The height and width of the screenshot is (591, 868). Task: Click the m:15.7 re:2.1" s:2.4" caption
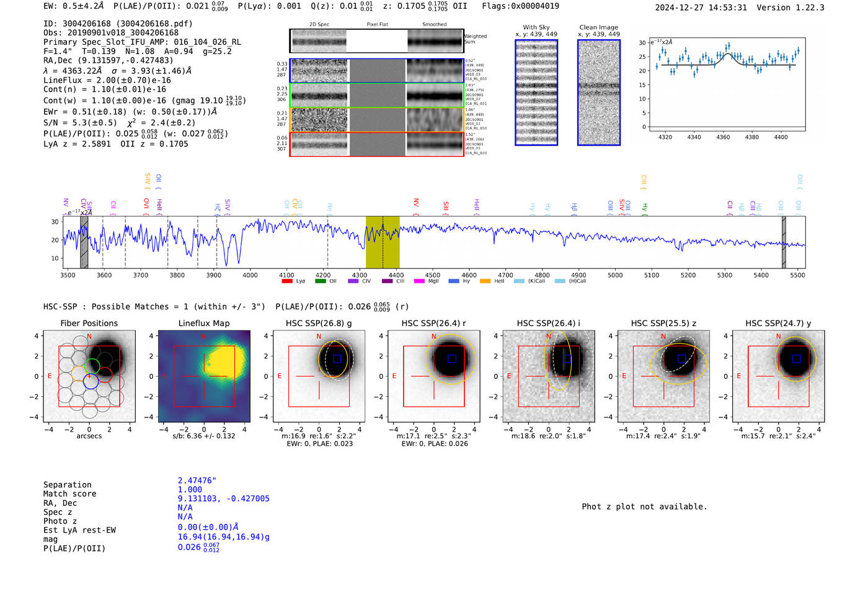pos(779,436)
